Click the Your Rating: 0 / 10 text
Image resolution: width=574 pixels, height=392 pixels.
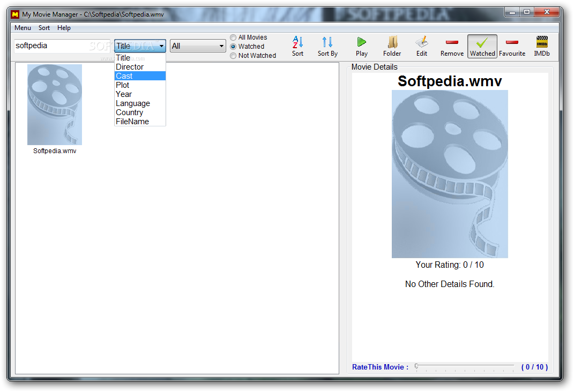point(450,265)
